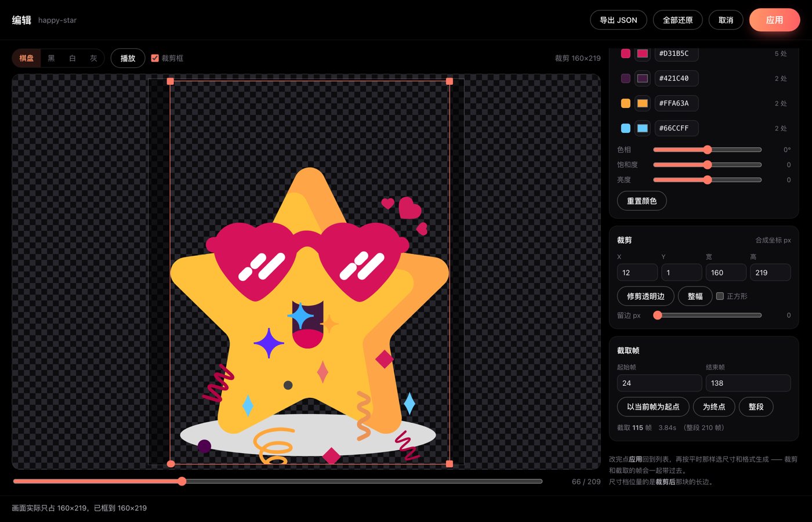Click top-right crop frame handle
The image size is (812, 522).
pyautogui.click(x=449, y=81)
